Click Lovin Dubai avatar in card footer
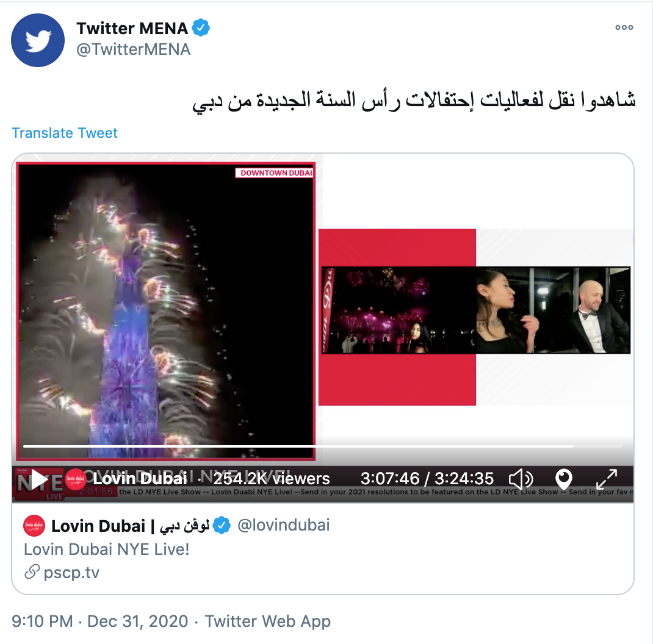 [x=34, y=526]
